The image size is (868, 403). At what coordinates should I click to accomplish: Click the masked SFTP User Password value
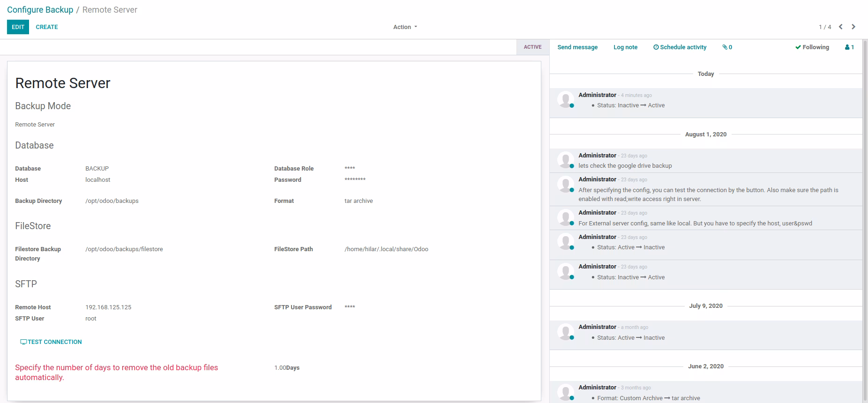[x=350, y=307]
